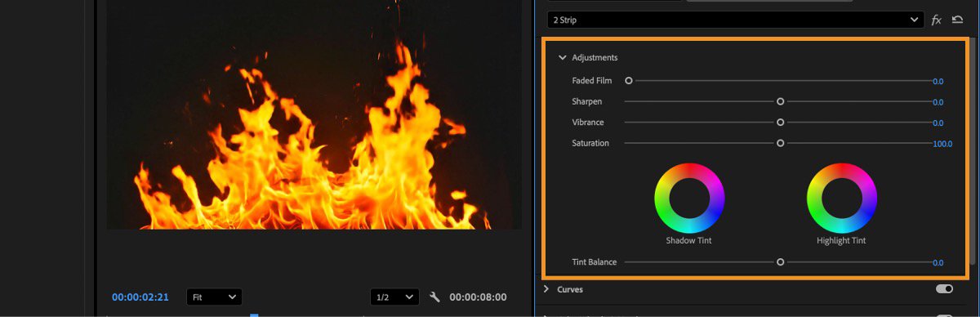Toggle the Curves section switch
980x317 pixels.
[x=944, y=289]
